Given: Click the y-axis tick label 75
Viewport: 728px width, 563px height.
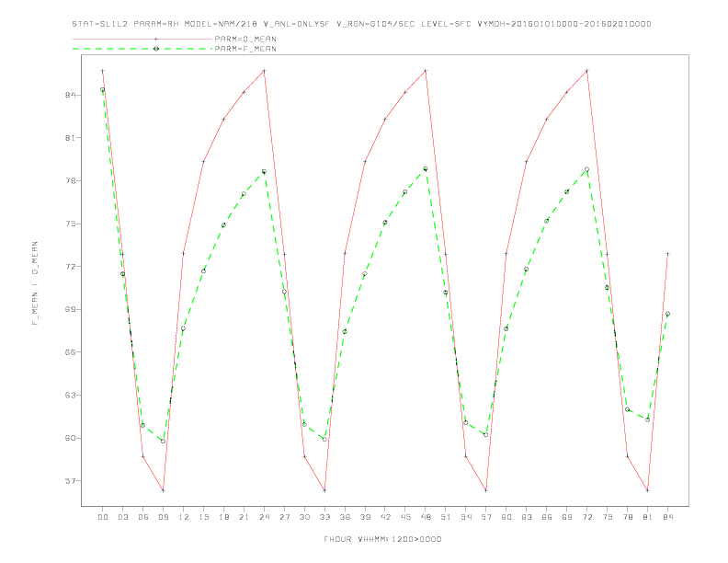Looking at the screenshot, I should 71,224.
